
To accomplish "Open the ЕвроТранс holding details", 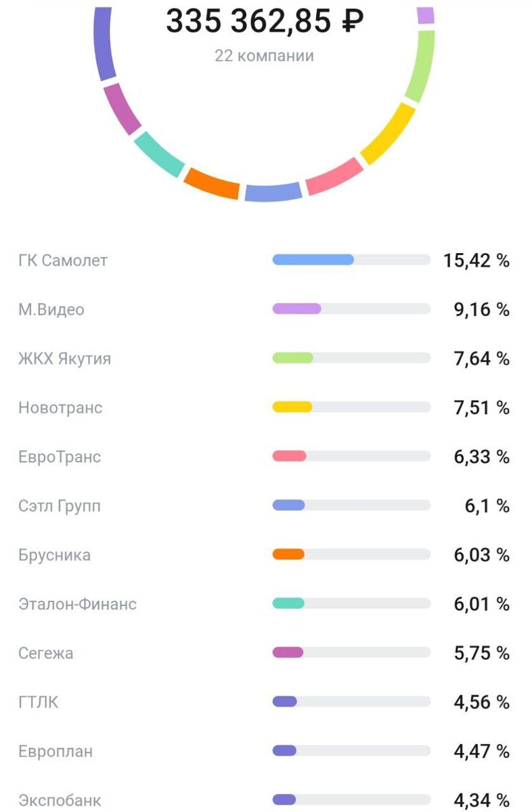I will 60,456.
